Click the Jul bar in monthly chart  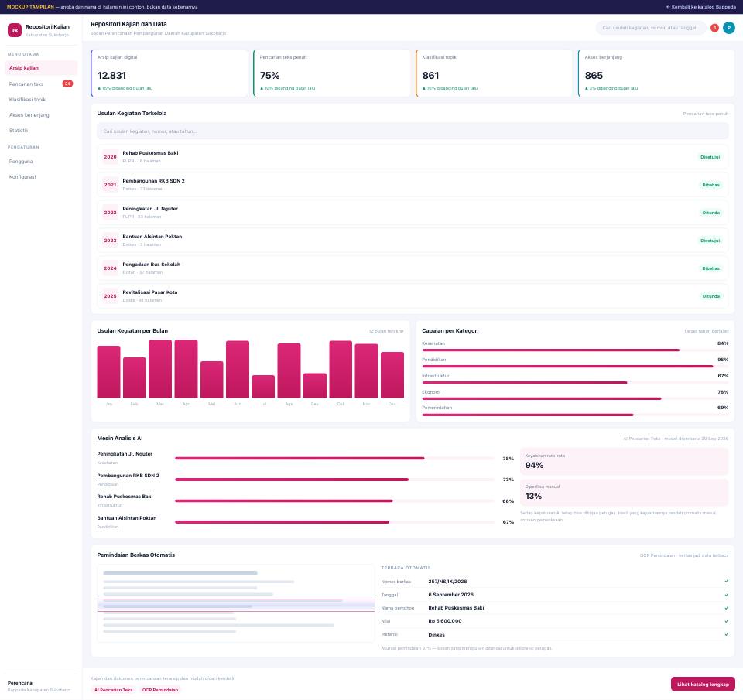pos(263,387)
